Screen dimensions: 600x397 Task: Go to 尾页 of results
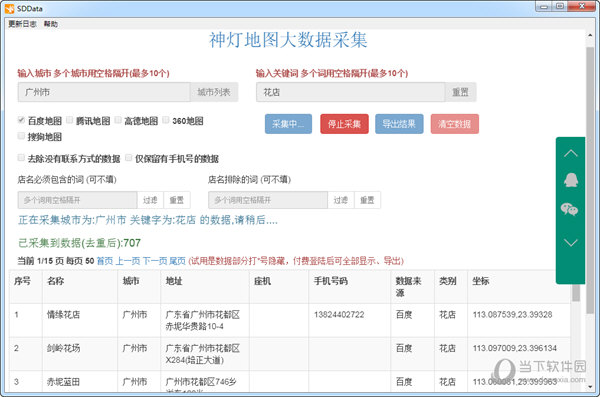(x=177, y=261)
